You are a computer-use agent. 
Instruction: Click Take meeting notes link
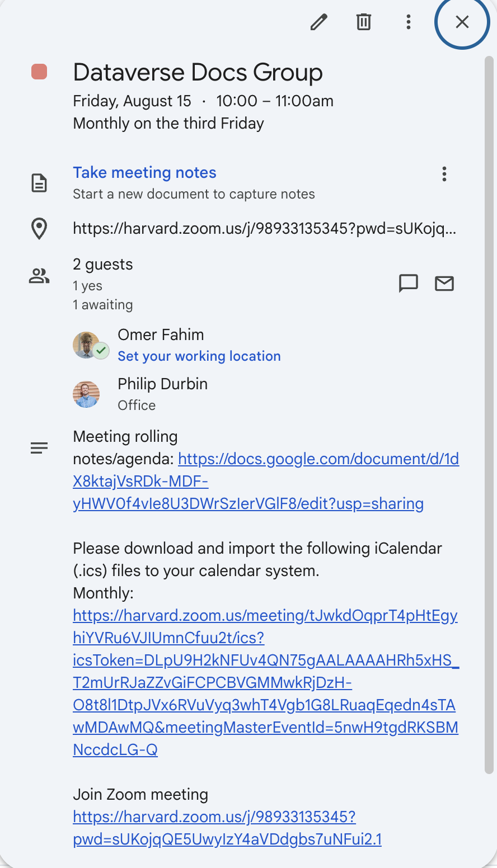click(x=144, y=173)
